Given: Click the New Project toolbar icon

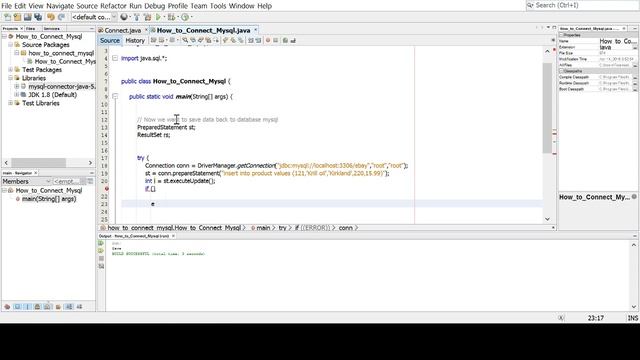Looking at the screenshot, I should [17, 17].
